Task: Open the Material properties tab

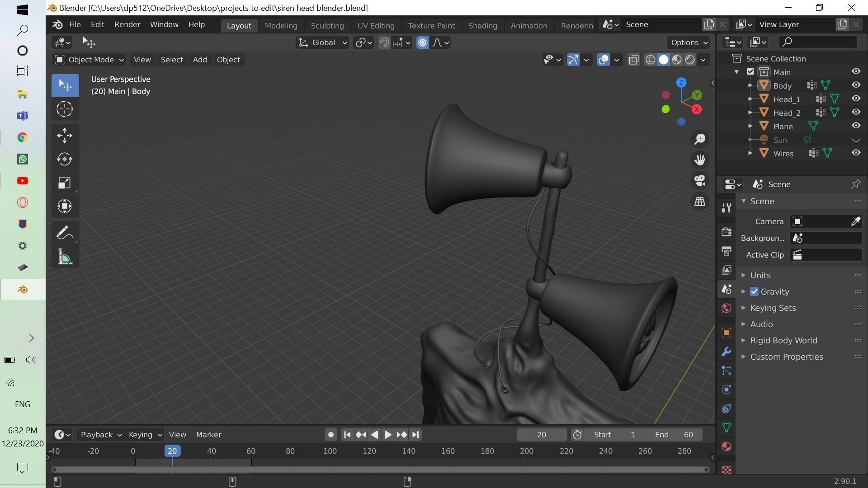Action: 726,446
